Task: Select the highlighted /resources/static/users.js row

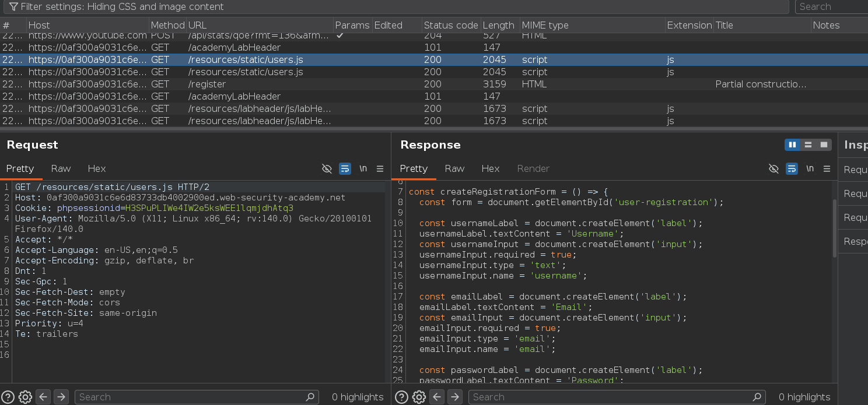Action: click(434, 59)
